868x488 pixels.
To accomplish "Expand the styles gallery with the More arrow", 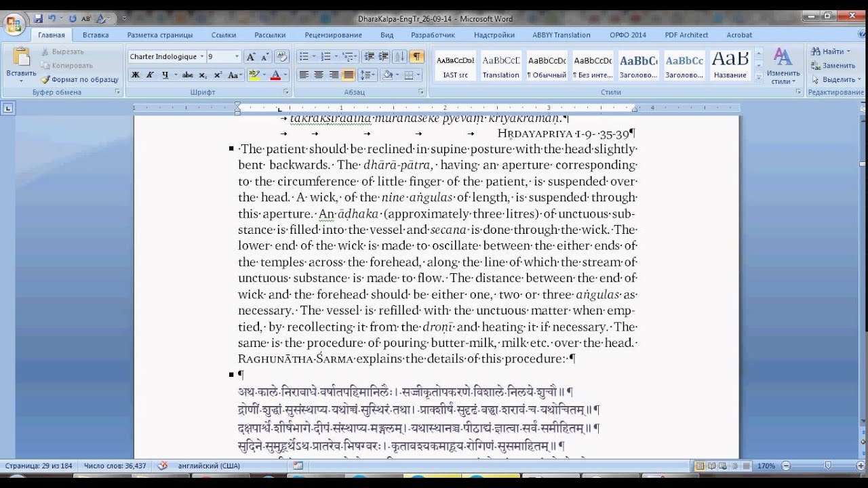I will 759,78.
